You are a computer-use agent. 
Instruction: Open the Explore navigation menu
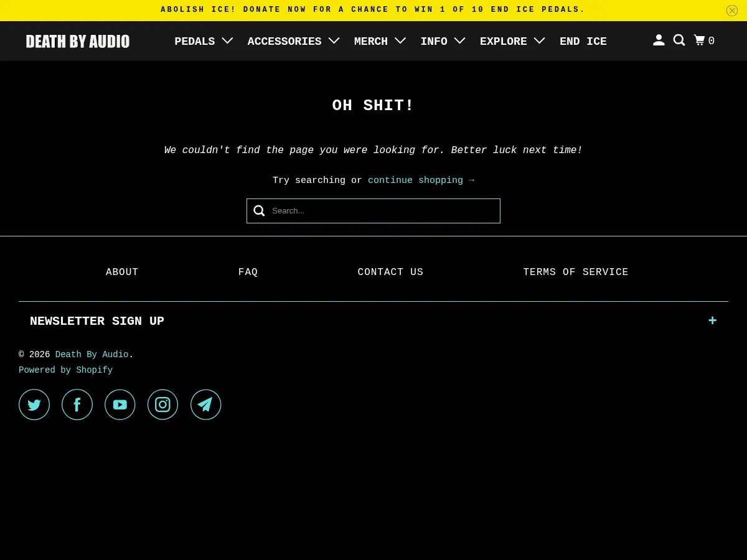tap(512, 41)
